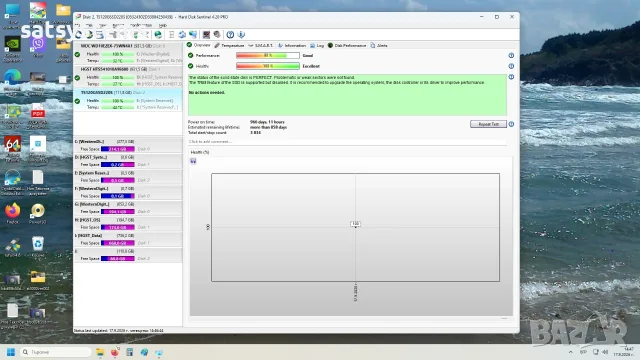Click the clock in the system tray
This screenshot has height=360, width=640.
[x=625, y=352]
